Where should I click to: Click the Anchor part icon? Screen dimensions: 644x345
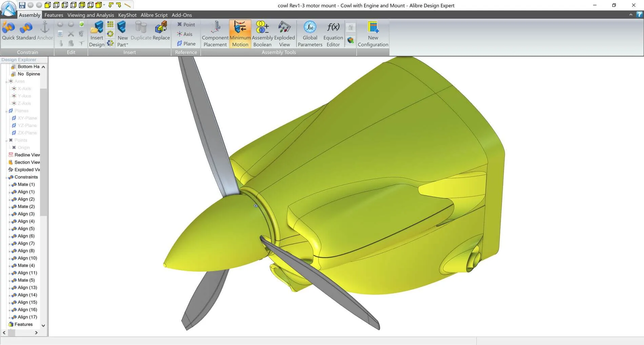(45, 31)
